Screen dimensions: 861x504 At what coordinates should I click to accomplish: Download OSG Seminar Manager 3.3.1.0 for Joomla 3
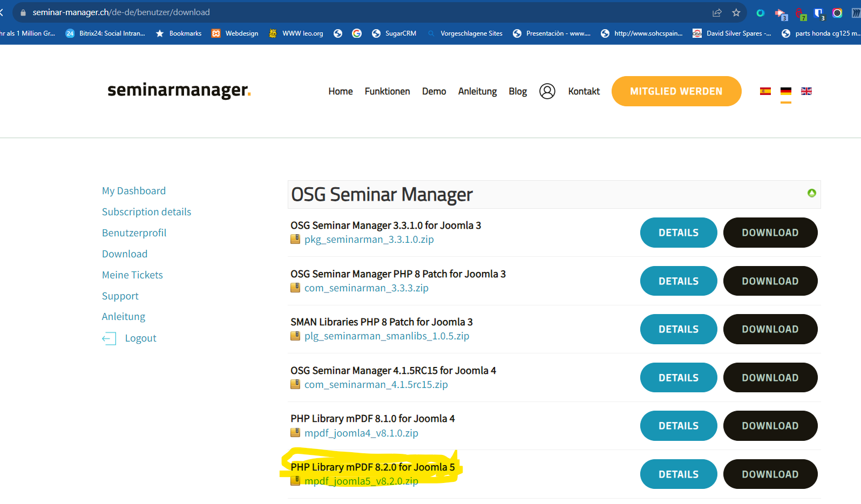(x=770, y=233)
